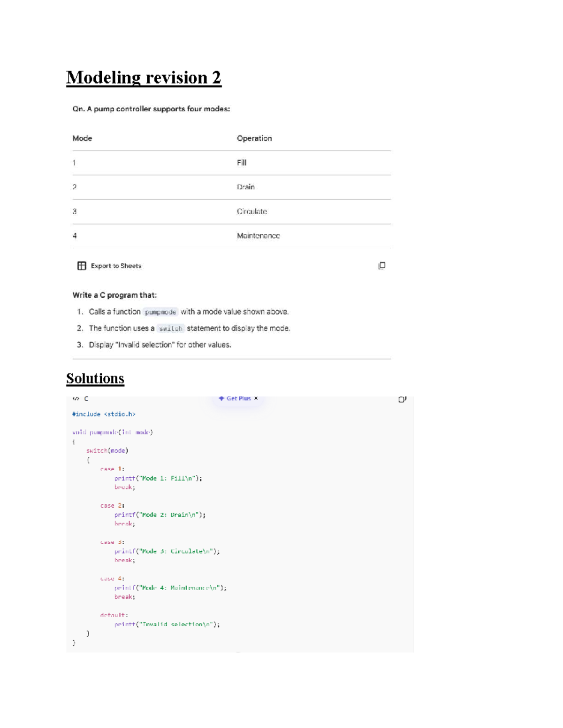
Task: Click the "void pumpmode(int mode)" code line
Action: point(113,432)
